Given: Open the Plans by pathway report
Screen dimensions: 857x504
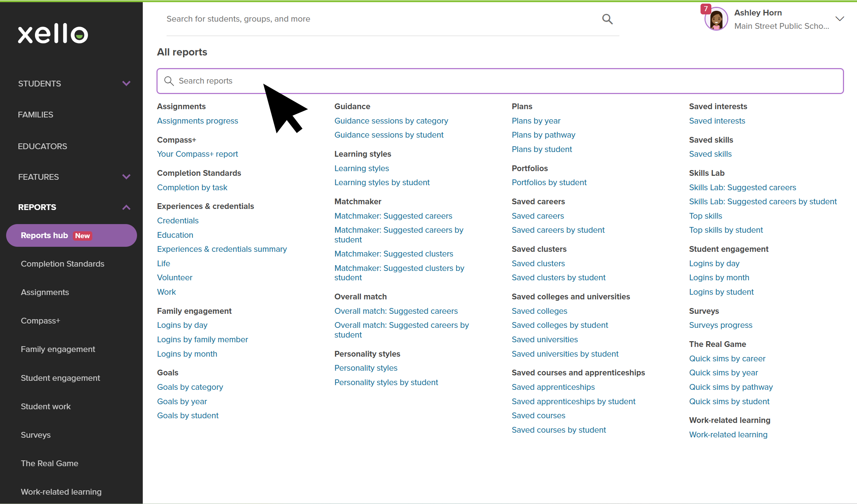Looking at the screenshot, I should 543,135.
